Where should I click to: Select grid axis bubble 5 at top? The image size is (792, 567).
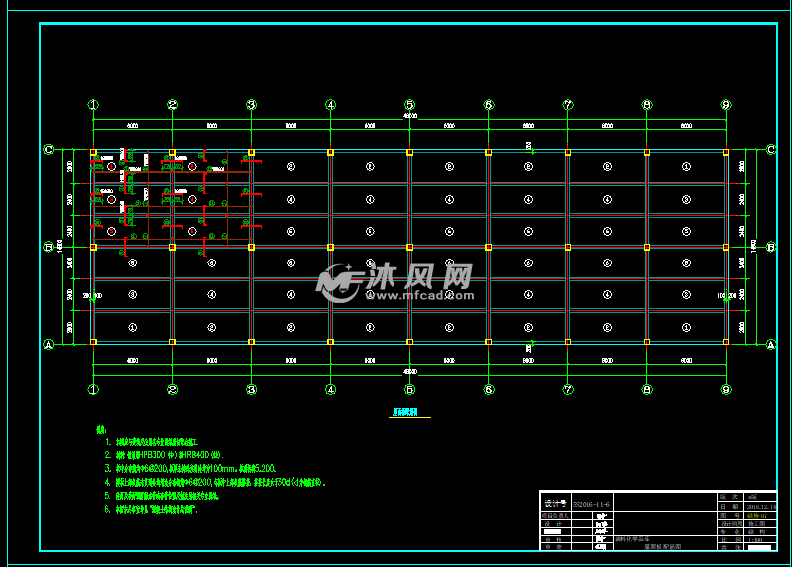click(x=409, y=104)
